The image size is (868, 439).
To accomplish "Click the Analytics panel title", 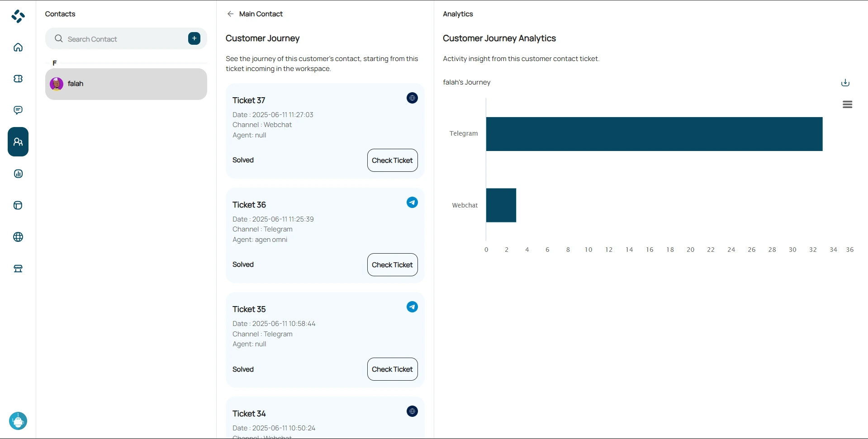I will click(x=458, y=14).
